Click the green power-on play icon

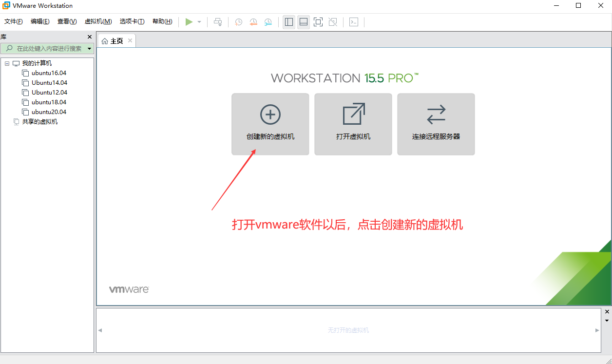pyautogui.click(x=189, y=22)
